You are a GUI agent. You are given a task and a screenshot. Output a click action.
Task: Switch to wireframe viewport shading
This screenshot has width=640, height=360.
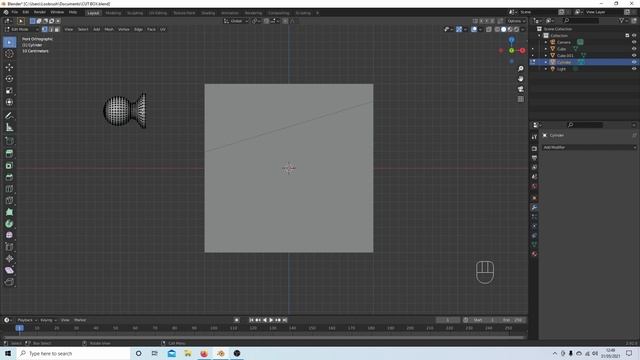[x=497, y=29]
